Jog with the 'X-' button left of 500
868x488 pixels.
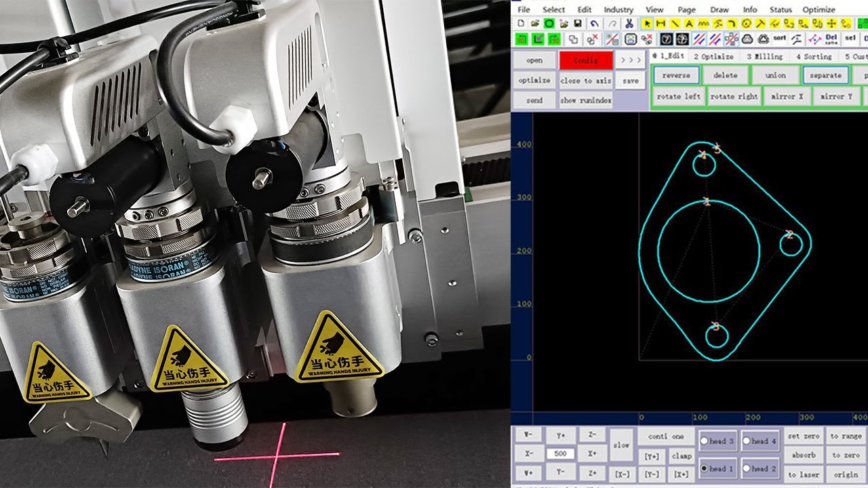click(x=529, y=454)
